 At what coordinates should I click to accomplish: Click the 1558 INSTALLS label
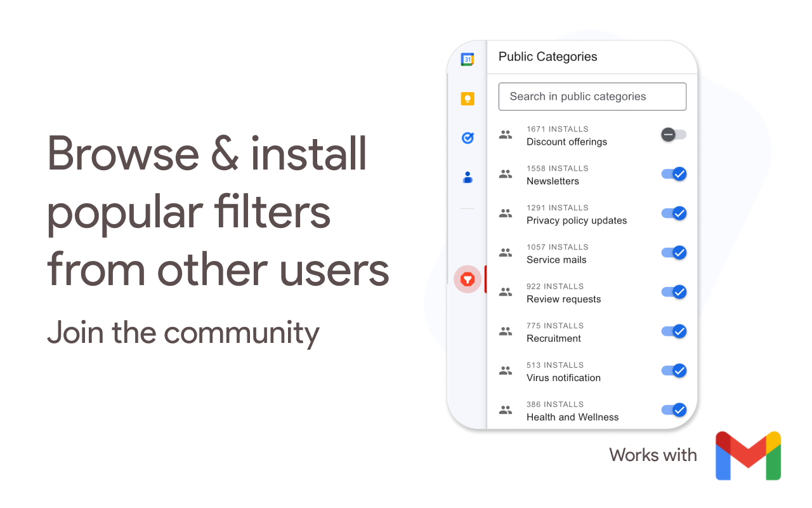click(x=558, y=168)
